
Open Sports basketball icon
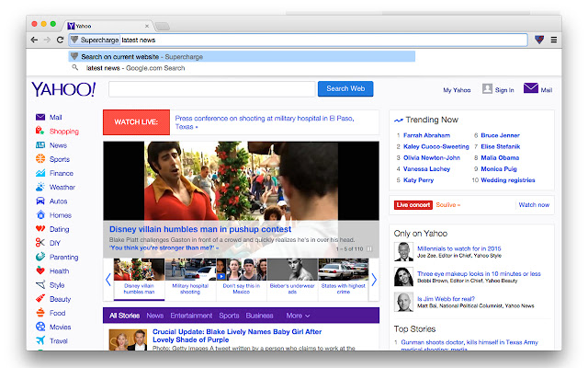(x=40, y=159)
